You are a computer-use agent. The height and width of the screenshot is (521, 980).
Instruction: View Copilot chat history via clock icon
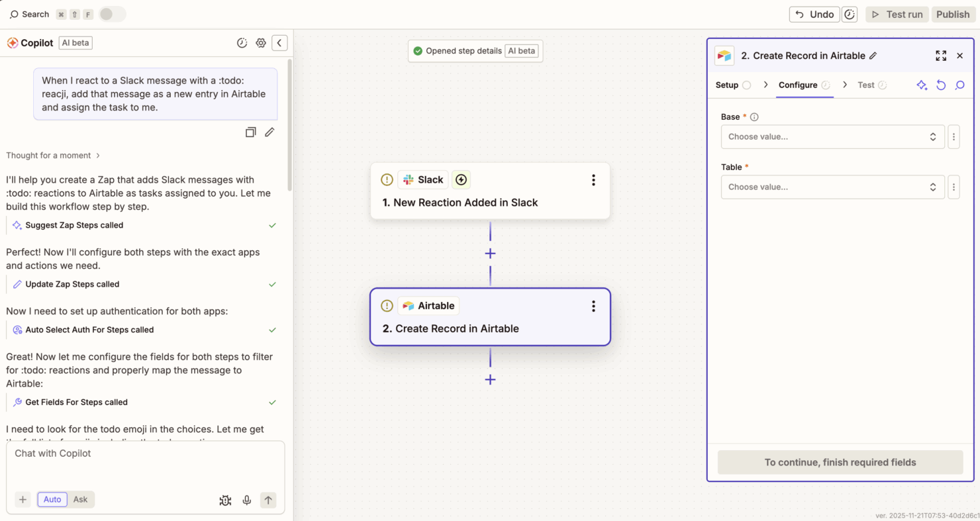[242, 42]
